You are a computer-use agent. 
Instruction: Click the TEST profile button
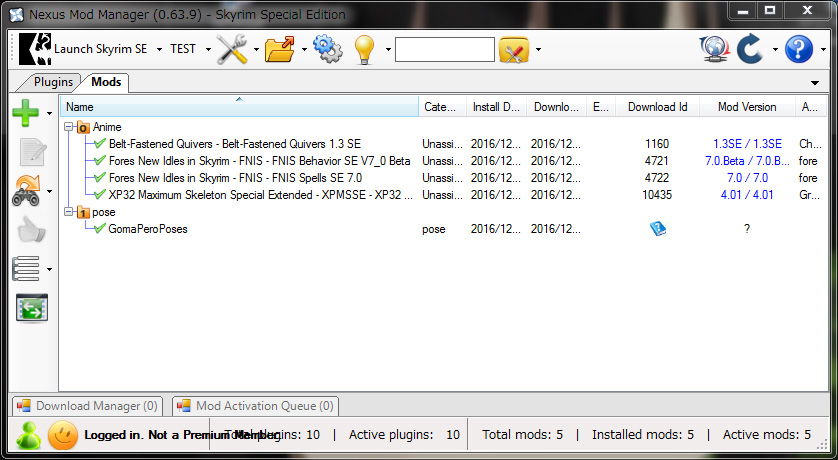pos(183,49)
